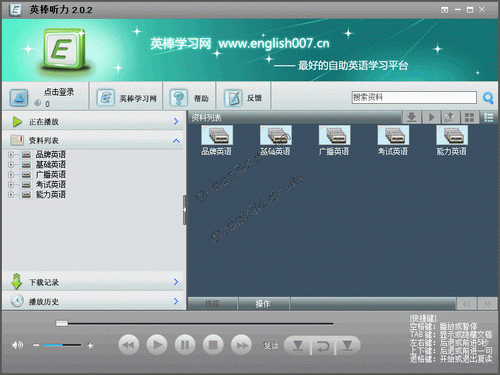Click the user avatar login icon

point(18,98)
